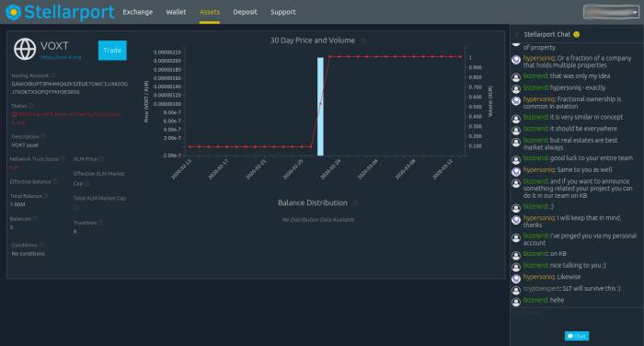Click avatar beside 'good luck to your entire team'
644x346 pixels.
pyautogui.click(x=516, y=160)
